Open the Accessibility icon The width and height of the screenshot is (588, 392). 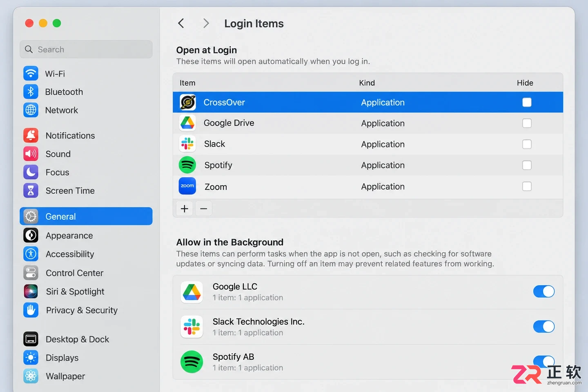(31, 254)
